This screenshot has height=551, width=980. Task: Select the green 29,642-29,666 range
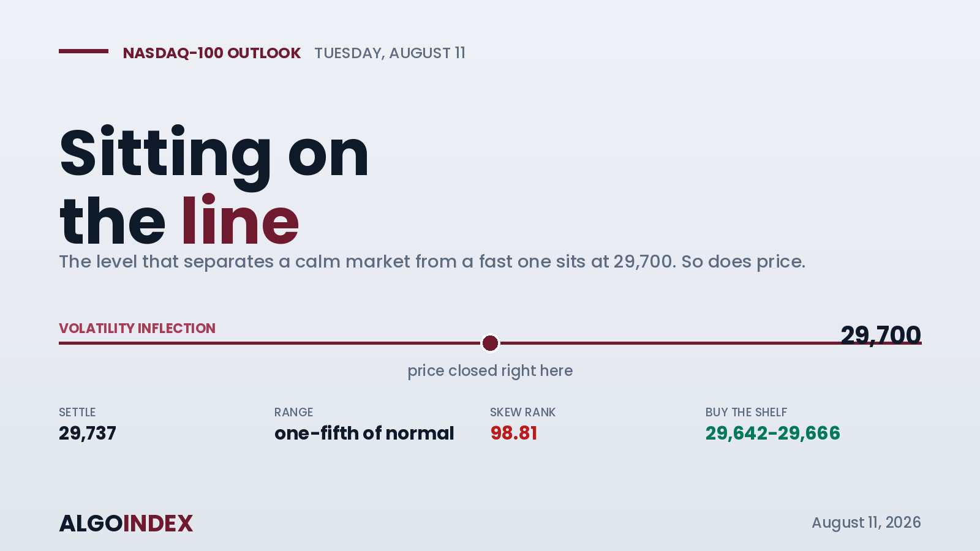pos(773,433)
